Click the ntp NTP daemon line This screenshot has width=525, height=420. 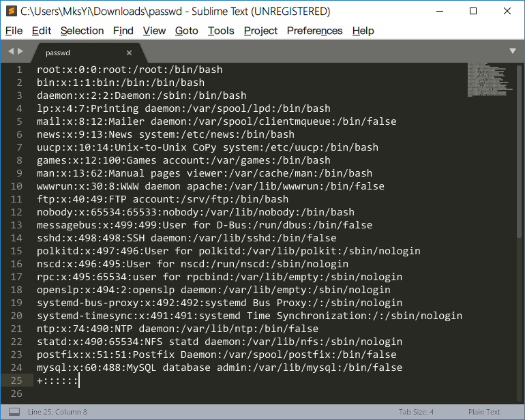pyautogui.click(x=177, y=329)
